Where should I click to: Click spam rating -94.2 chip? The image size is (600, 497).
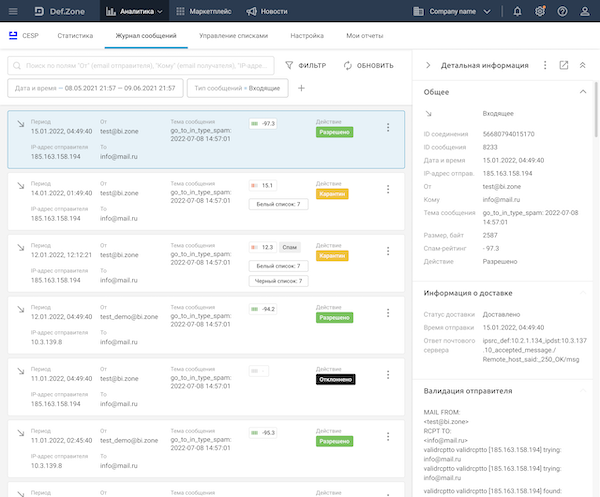[263, 309]
